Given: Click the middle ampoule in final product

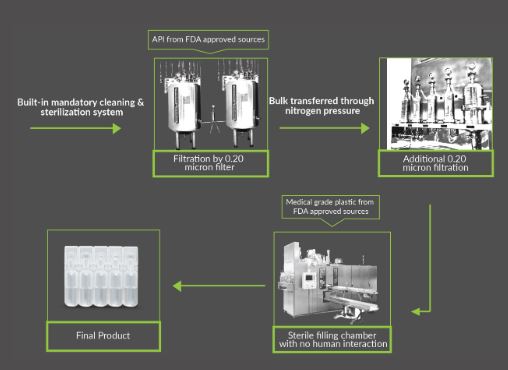Looking at the screenshot, I should pos(101,277).
